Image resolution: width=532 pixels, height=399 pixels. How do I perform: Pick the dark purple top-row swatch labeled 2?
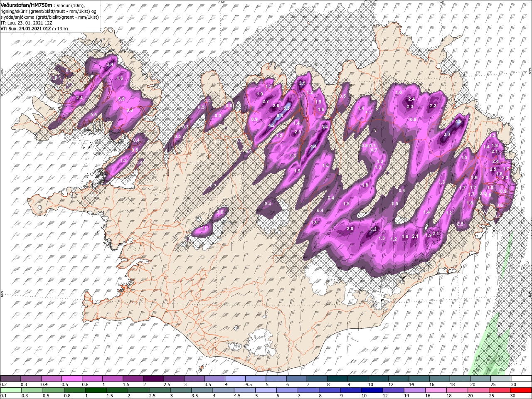click(x=153, y=379)
